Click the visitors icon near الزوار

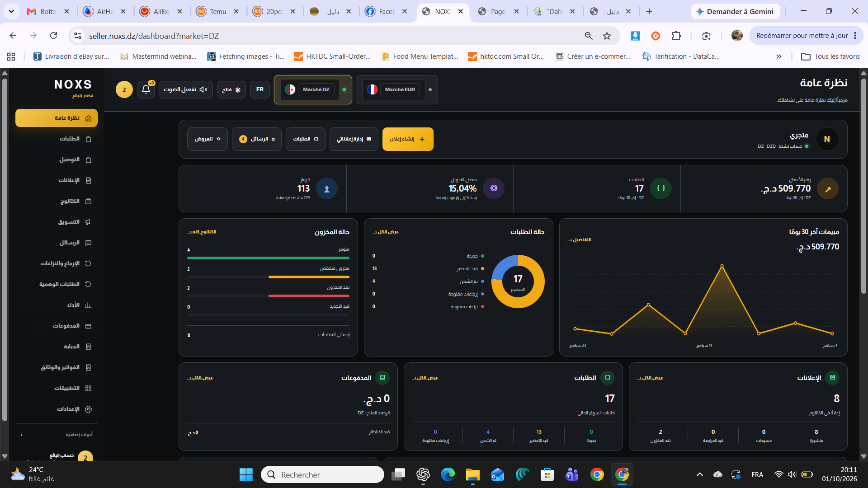click(x=327, y=189)
